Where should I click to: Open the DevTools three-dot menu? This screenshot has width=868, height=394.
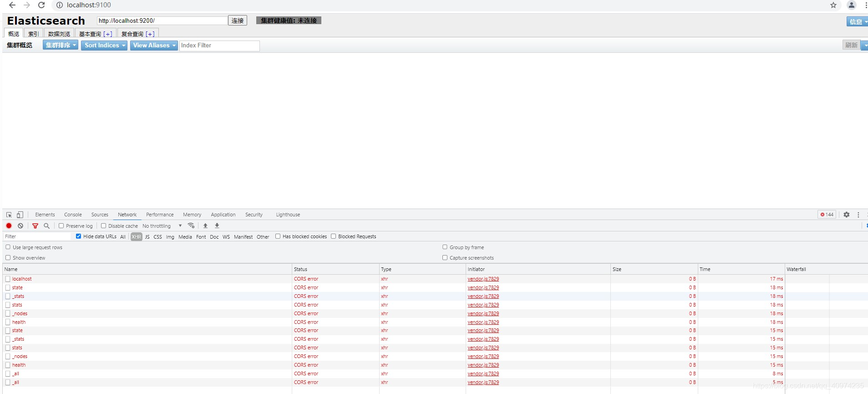click(x=858, y=215)
